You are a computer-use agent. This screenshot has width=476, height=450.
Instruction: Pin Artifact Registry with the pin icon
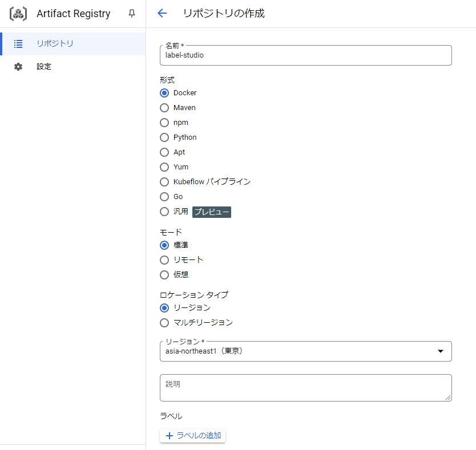point(132,13)
